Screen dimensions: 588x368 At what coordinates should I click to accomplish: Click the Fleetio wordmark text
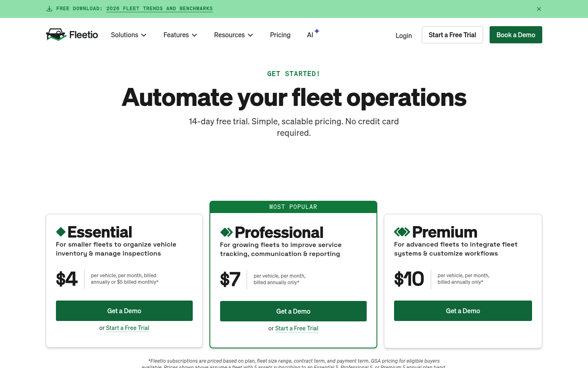(x=84, y=35)
